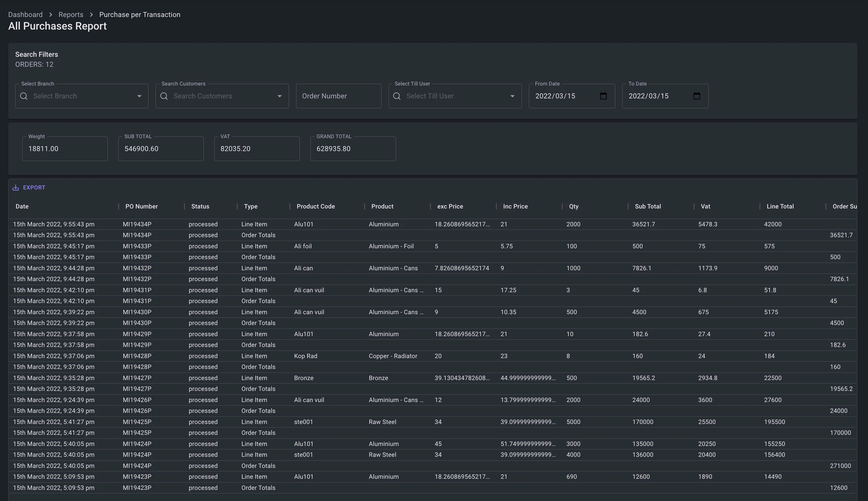Image resolution: width=868 pixels, height=501 pixels.
Task: Select the MI19434P Aluminium line item row
Action: [384, 224]
